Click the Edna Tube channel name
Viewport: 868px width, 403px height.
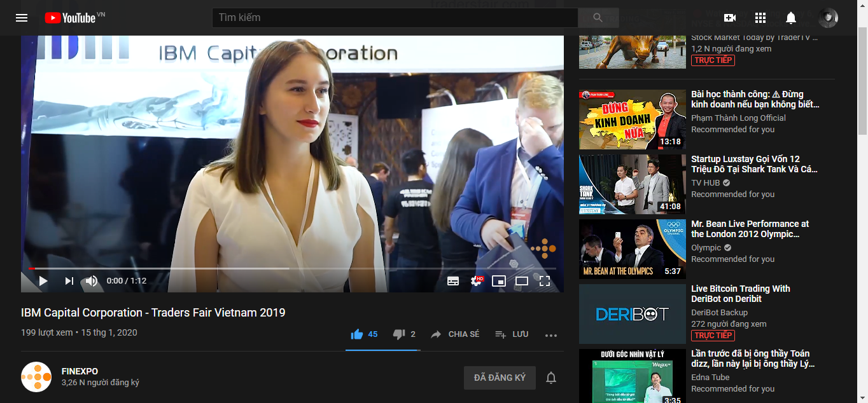pos(710,378)
